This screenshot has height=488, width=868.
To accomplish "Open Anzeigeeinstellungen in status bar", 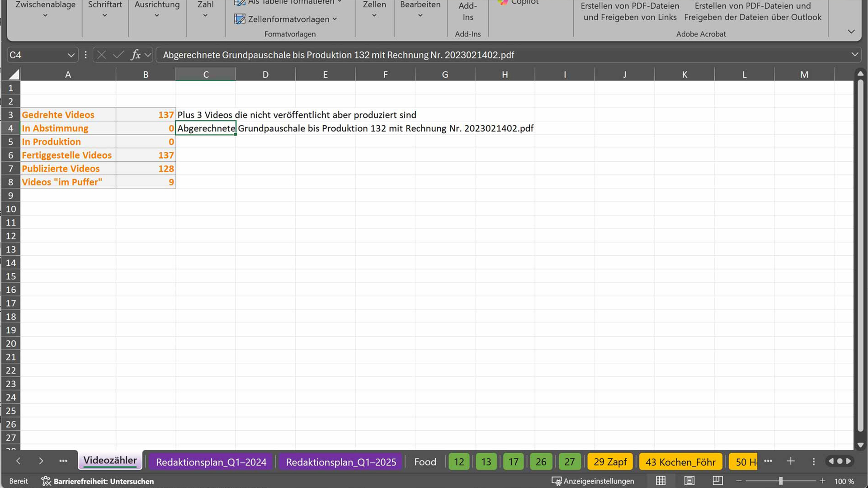I will (x=593, y=481).
